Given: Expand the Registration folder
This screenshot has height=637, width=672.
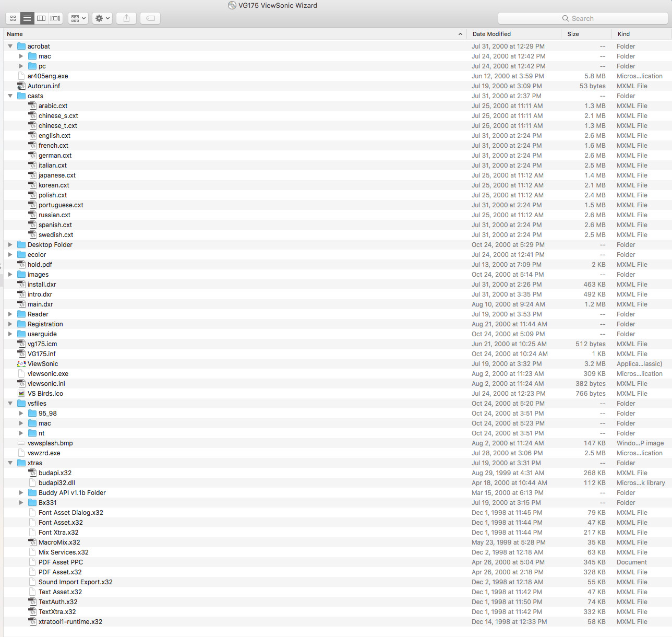Looking at the screenshot, I should [10, 324].
